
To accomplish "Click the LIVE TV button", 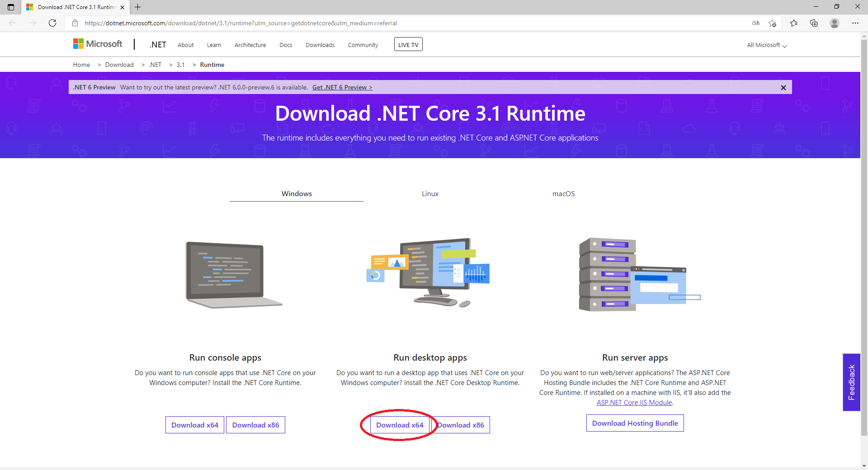I will point(408,44).
